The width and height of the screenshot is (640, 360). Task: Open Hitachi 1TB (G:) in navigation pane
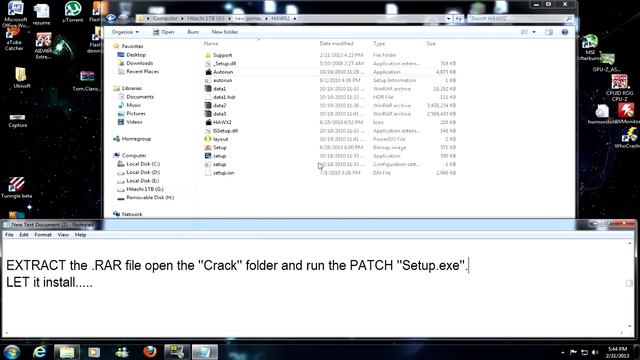click(145, 189)
